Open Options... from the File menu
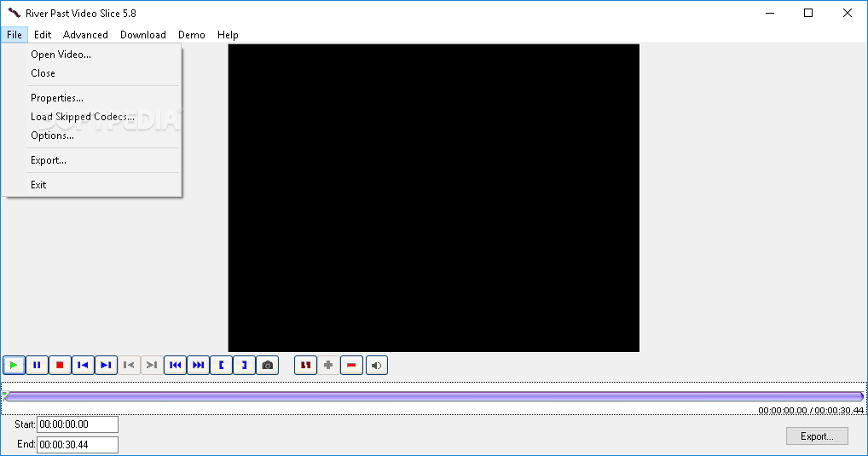Screen dimensions: 868x456 pos(91,136)
